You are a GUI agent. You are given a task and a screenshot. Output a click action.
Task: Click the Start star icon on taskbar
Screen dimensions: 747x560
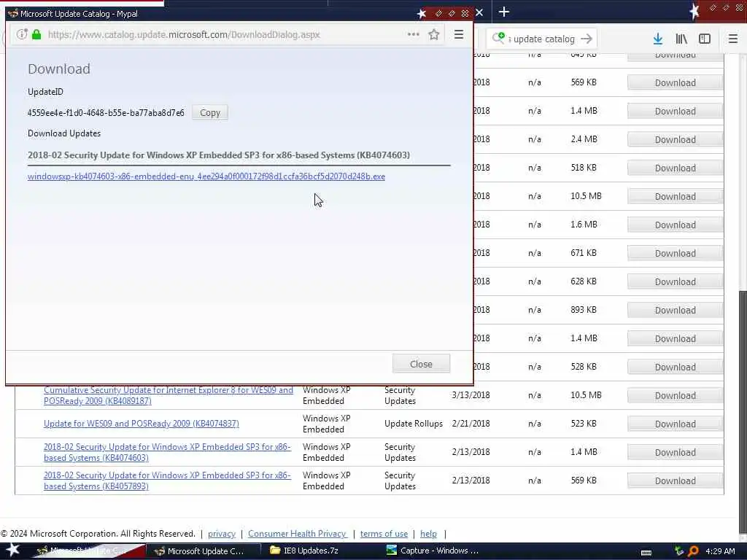(13, 550)
